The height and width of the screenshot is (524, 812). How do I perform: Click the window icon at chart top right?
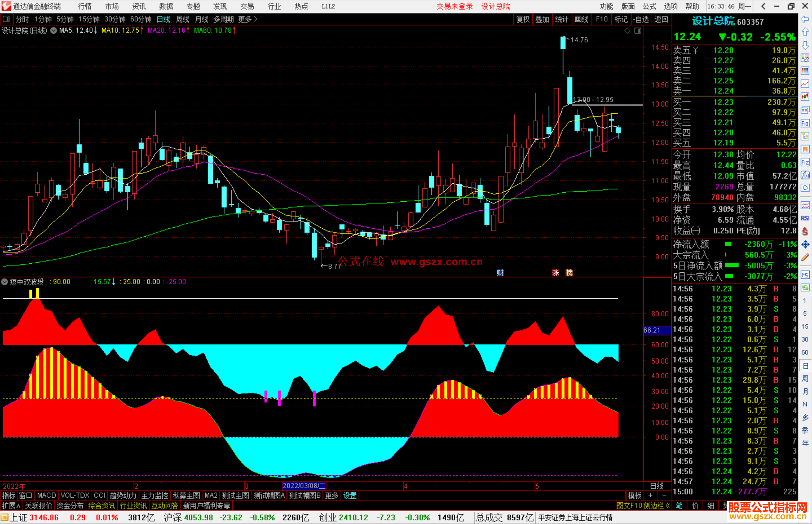(638, 31)
